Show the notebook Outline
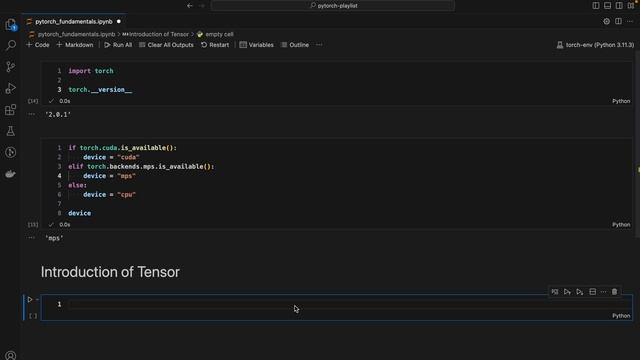 [x=295, y=45]
